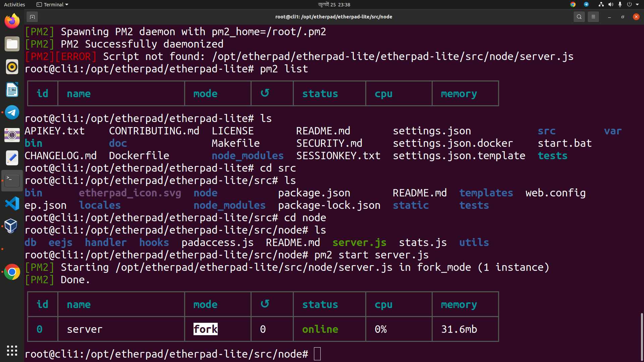Show all applications grid
The height and width of the screenshot is (362, 644).
[12, 350]
